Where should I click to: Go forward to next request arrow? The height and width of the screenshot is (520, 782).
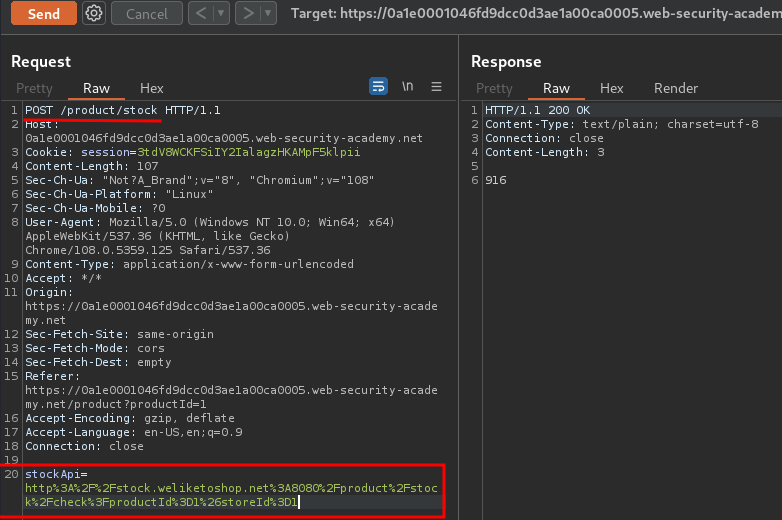[x=248, y=13]
